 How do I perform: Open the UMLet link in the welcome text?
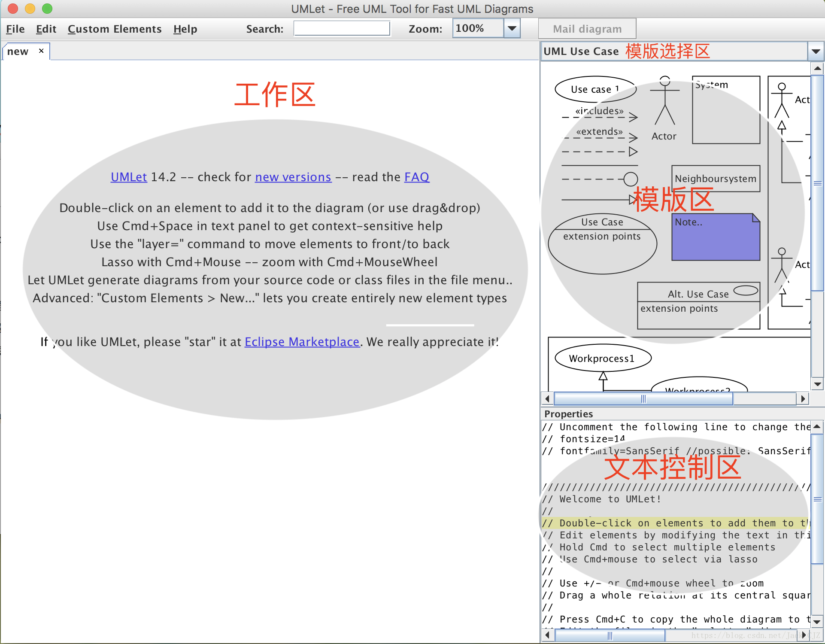[129, 177]
